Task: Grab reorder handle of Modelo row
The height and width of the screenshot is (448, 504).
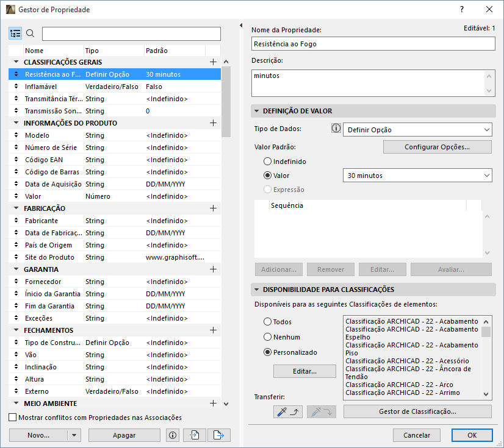Action: click(x=16, y=135)
